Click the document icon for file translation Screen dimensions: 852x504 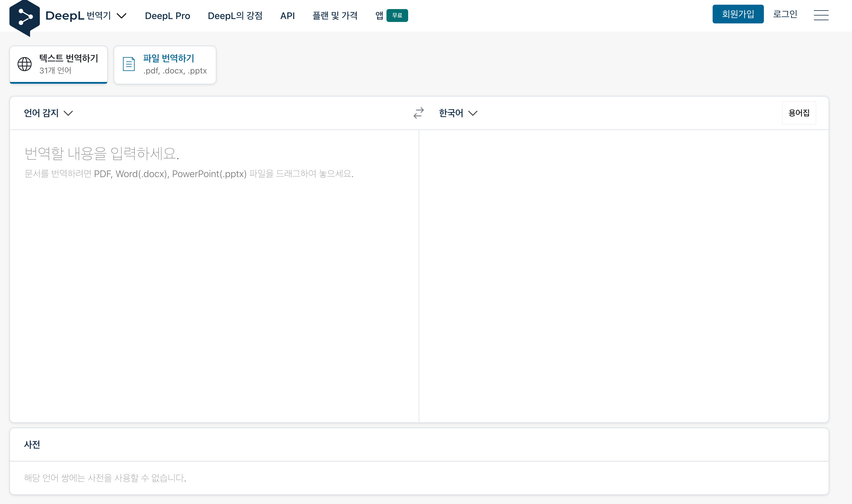tap(129, 64)
